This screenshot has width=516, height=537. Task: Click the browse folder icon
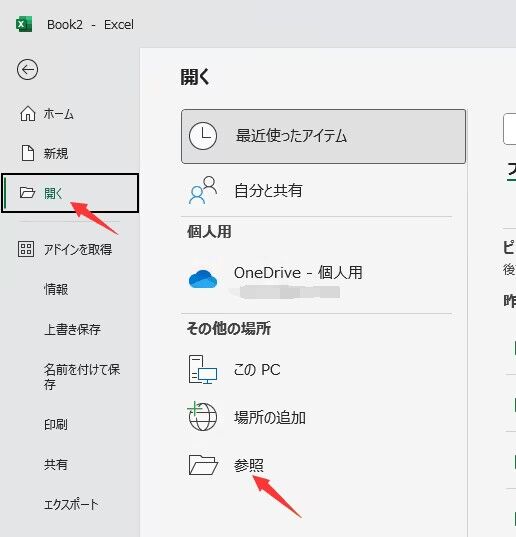click(x=203, y=465)
